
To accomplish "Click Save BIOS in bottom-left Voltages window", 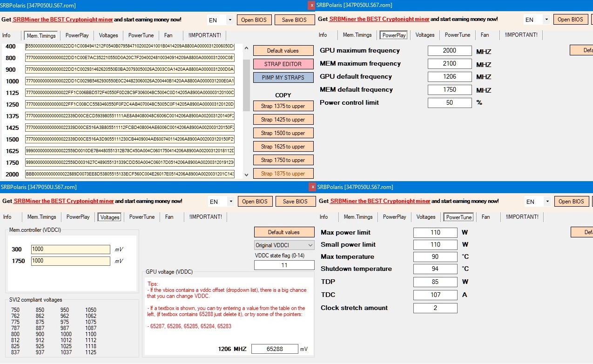I will (x=295, y=202).
